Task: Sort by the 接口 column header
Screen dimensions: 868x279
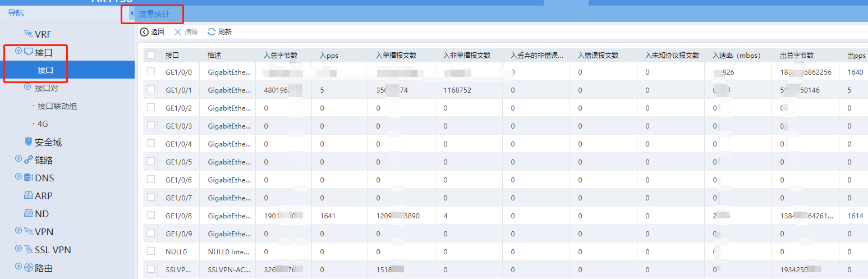Action: click(172, 56)
